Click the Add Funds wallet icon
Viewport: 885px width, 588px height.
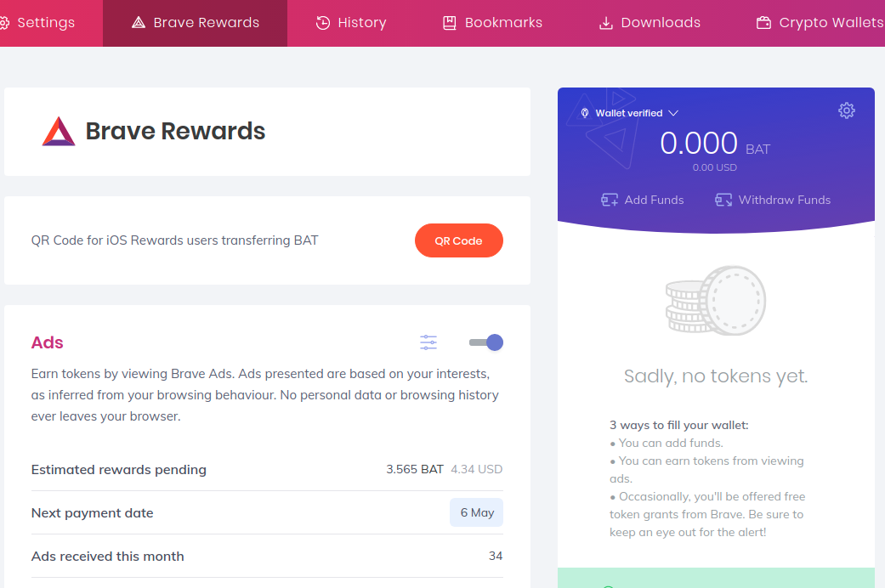tap(609, 201)
